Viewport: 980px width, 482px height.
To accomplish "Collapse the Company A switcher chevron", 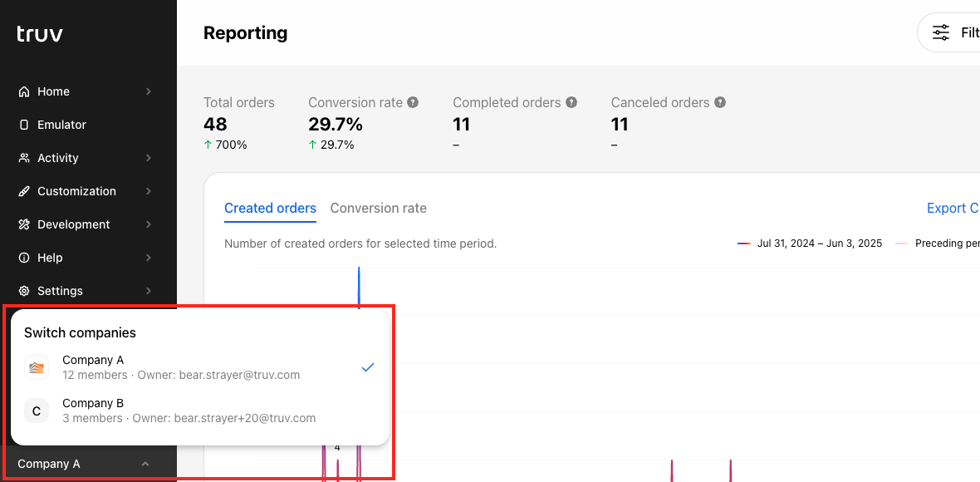I will pyautogui.click(x=145, y=464).
